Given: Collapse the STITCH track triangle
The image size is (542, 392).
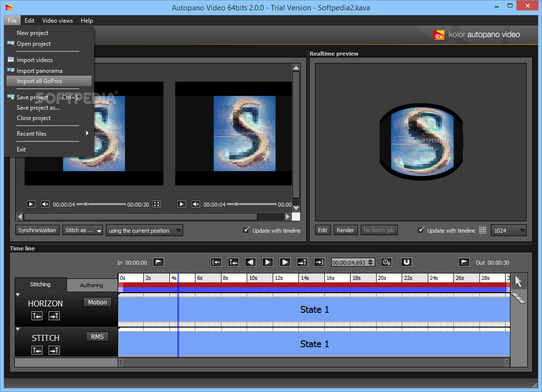Looking at the screenshot, I should 18,330.
